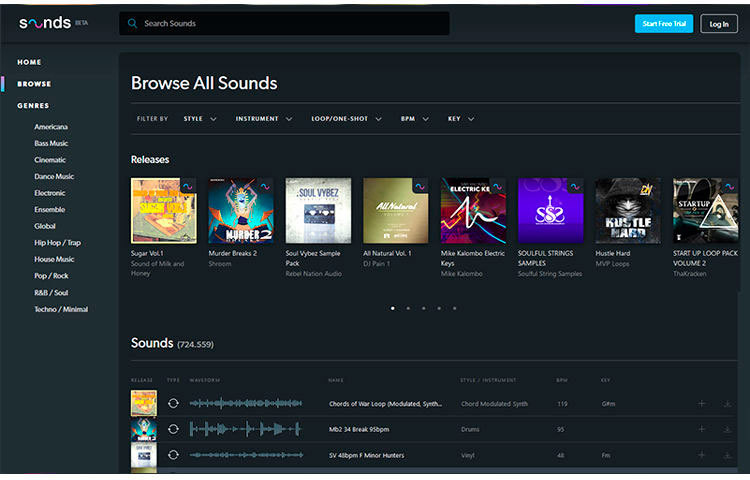750x480 pixels.
Task: Open Murder Breaks 2 release thumbnail
Action: [x=241, y=211]
